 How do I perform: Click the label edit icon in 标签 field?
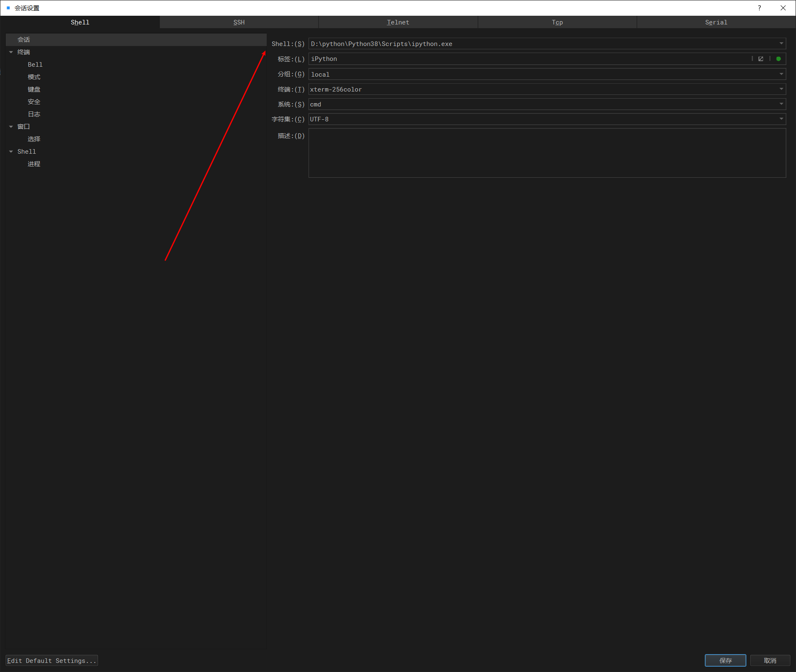tap(761, 59)
